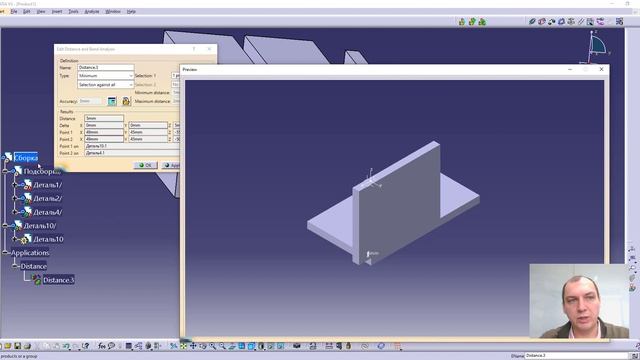The image size is (640, 360).
Task: Open the 'Selection against all' dropdown
Action: pyautogui.click(x=106, y=84)
